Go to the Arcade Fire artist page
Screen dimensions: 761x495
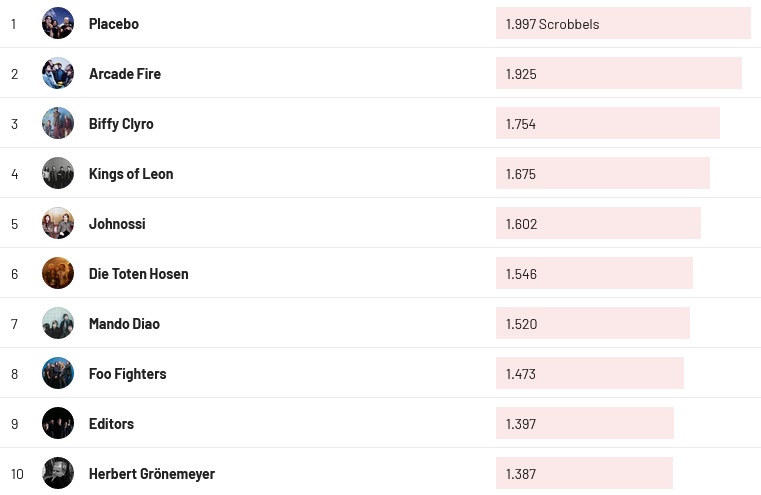[124, 74]
